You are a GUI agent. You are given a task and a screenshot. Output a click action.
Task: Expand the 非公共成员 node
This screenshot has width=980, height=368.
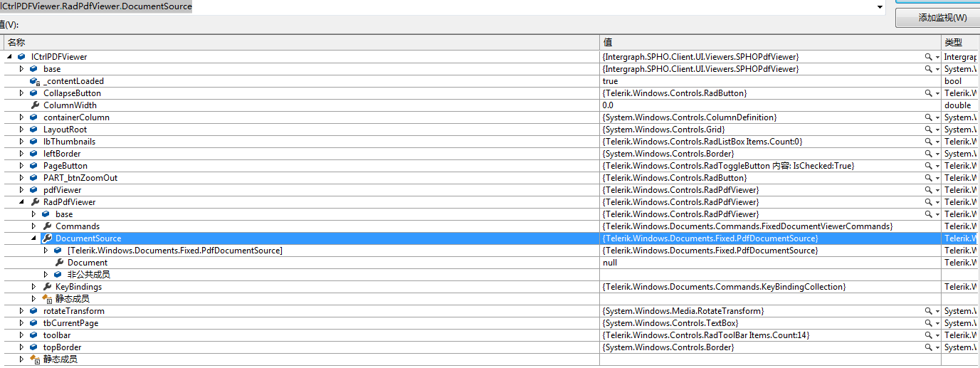[x=46, y=275]
